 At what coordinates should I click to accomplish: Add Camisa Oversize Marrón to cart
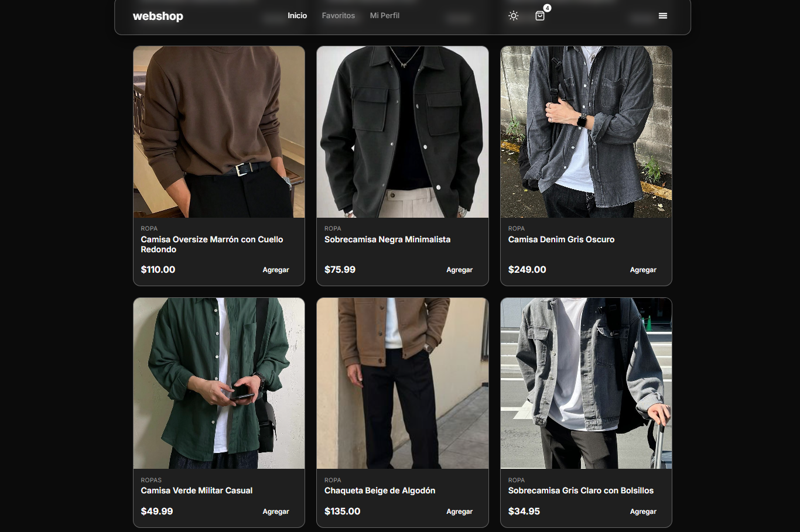click(276, 270)
